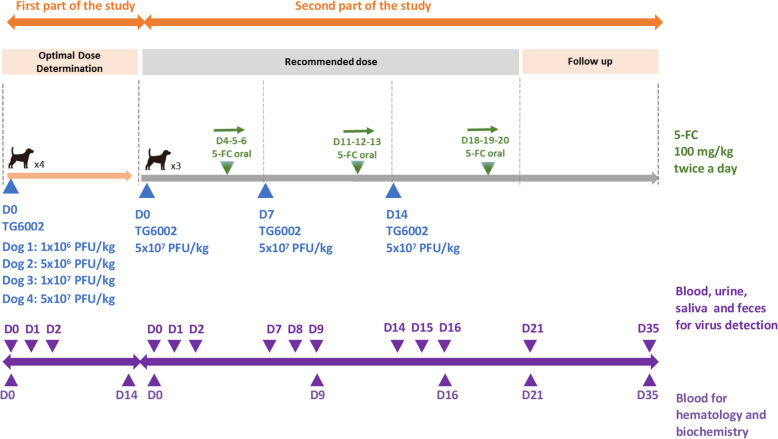This screenshot has height=439, width=778.
Task: Click the dog icon labeled x3
Action: [x=157, y=158]
